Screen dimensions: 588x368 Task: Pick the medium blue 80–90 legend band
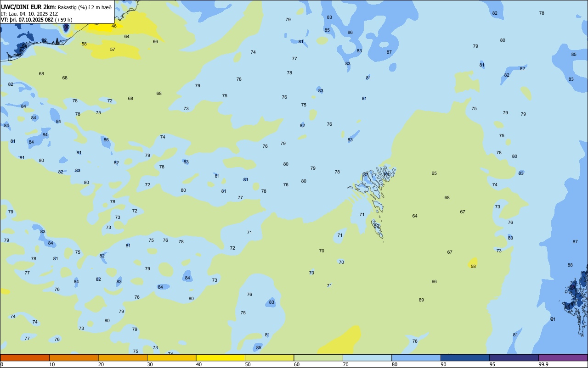click(x=416, y=357)
